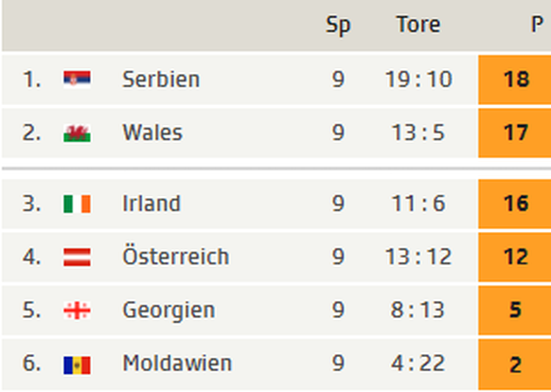
Task: Click the Tore column header
Action: [x=418, y=25]
